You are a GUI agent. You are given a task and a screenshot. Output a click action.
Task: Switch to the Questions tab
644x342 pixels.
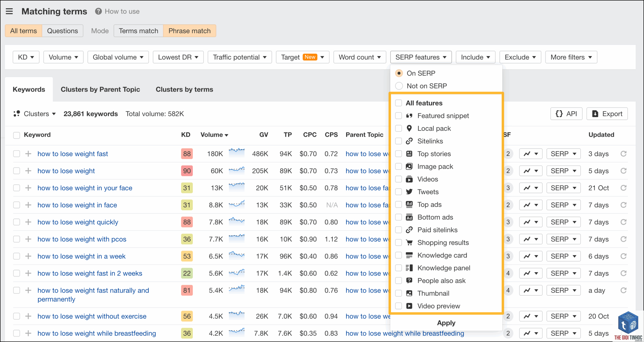click(x=63, y=31)
